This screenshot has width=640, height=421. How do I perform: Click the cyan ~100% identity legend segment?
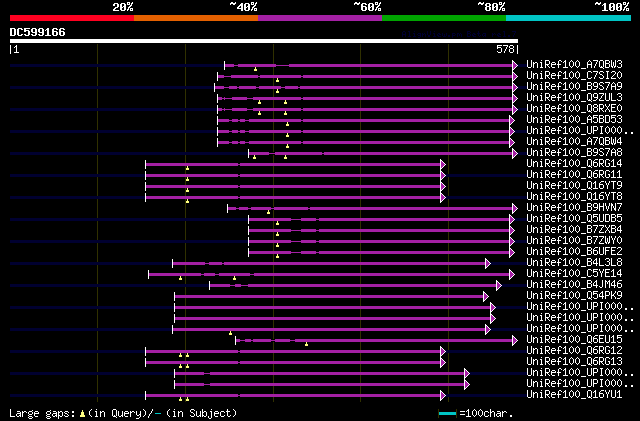pyautogui.click(x=569, y=18)
